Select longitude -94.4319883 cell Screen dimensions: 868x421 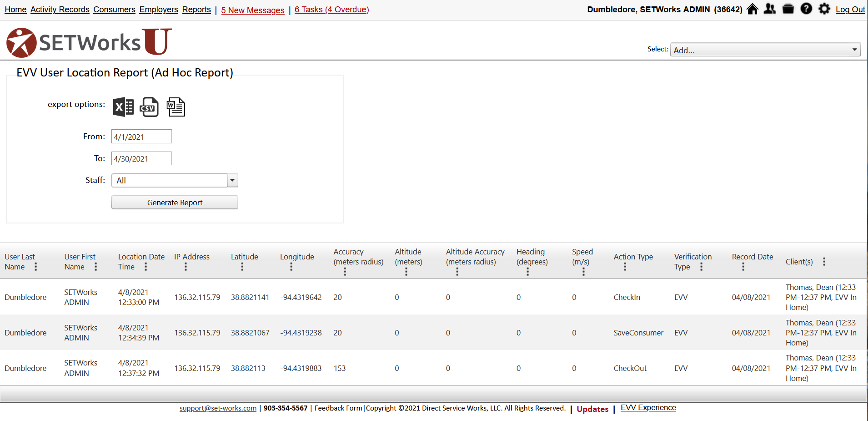click(x=301, y=368)
